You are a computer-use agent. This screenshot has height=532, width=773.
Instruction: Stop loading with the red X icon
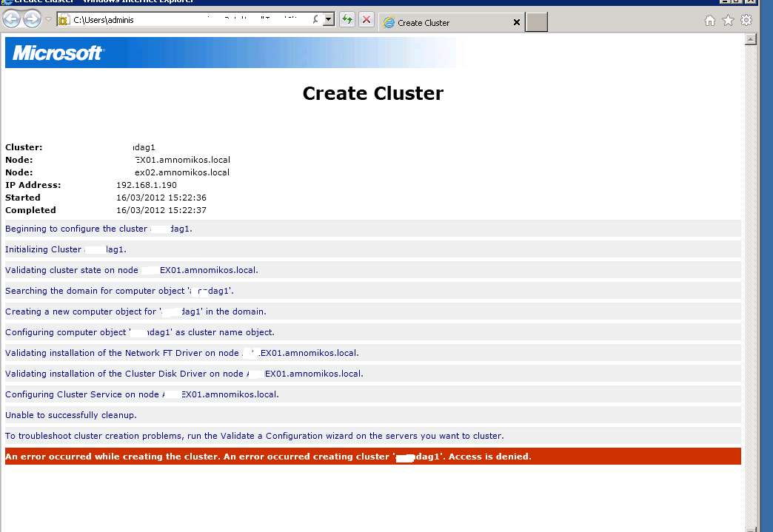click(367, 20)
